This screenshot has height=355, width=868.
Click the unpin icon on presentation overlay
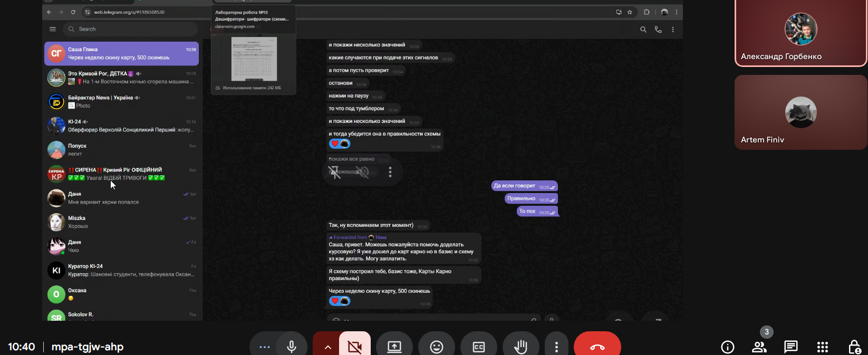click(334, 172)
